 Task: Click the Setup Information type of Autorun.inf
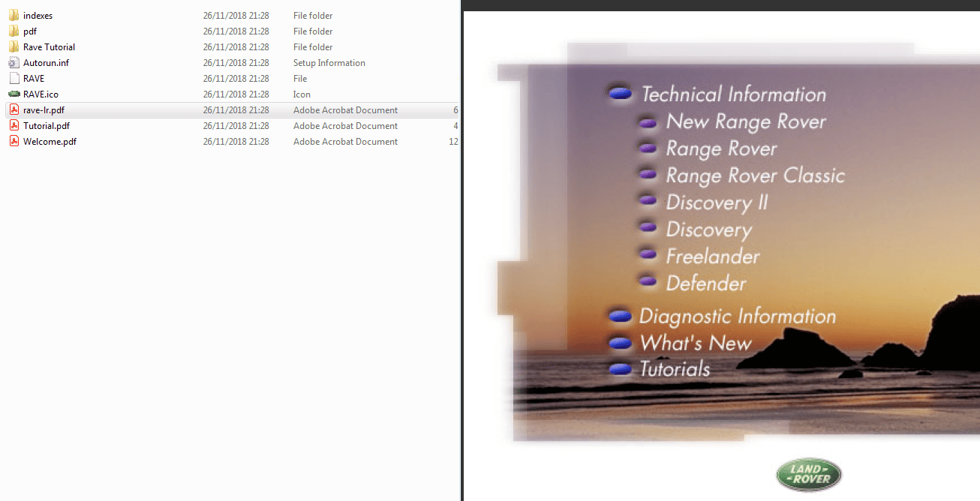pyautogui.click(x=329, y=63)
